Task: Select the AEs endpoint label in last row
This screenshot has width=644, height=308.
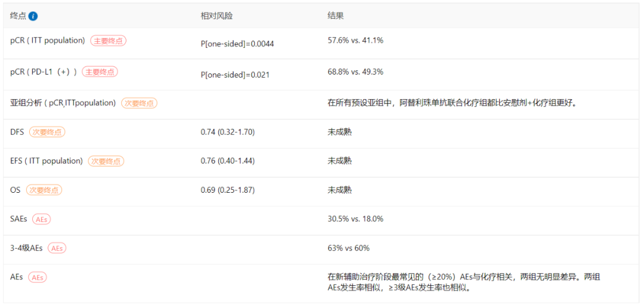Action: [x=17, y=277]
